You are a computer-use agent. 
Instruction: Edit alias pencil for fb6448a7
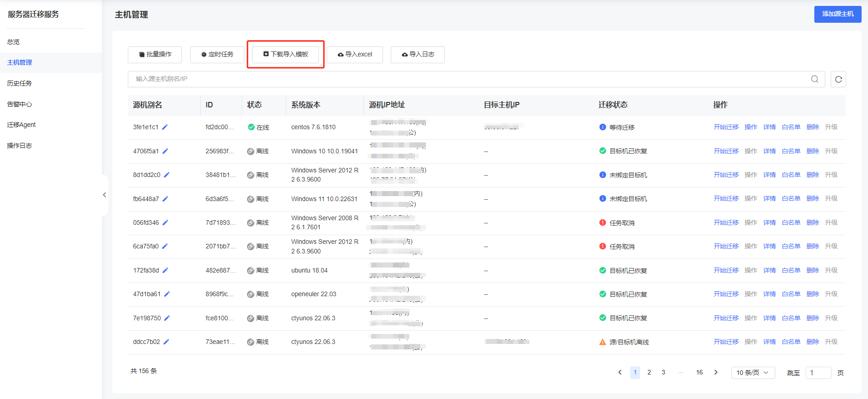click(165, 199)
